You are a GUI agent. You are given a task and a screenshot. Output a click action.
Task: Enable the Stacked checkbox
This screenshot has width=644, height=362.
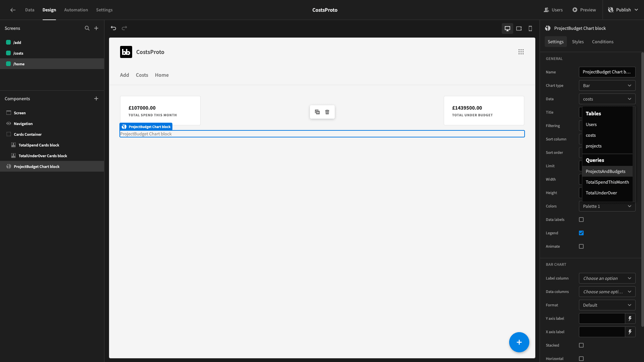(x=581, y=345)
